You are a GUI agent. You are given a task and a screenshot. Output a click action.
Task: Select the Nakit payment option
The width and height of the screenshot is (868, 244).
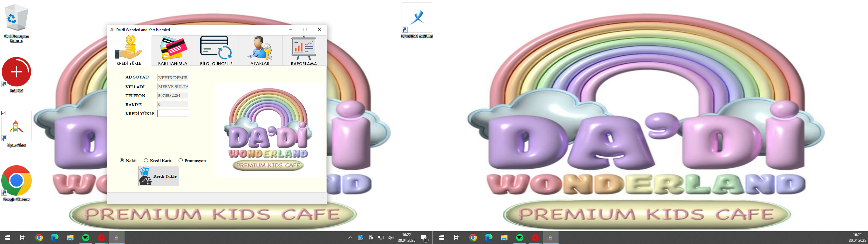(x=122, y=160)
